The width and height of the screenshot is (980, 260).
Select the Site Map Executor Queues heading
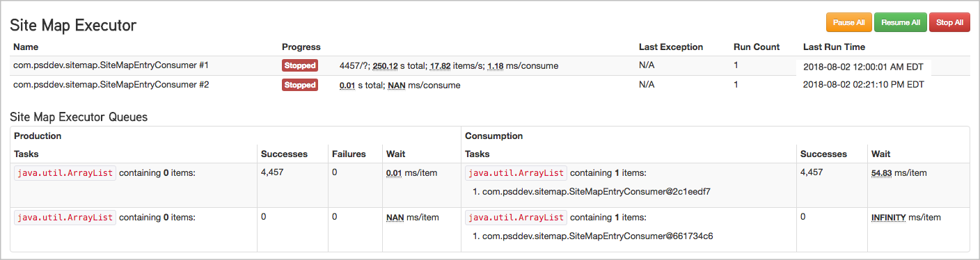(79, 117)
